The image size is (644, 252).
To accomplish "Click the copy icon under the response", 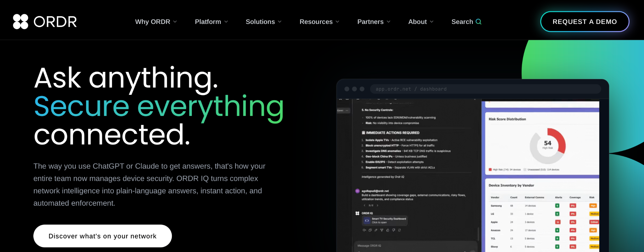I will click(x=370, y=230).
